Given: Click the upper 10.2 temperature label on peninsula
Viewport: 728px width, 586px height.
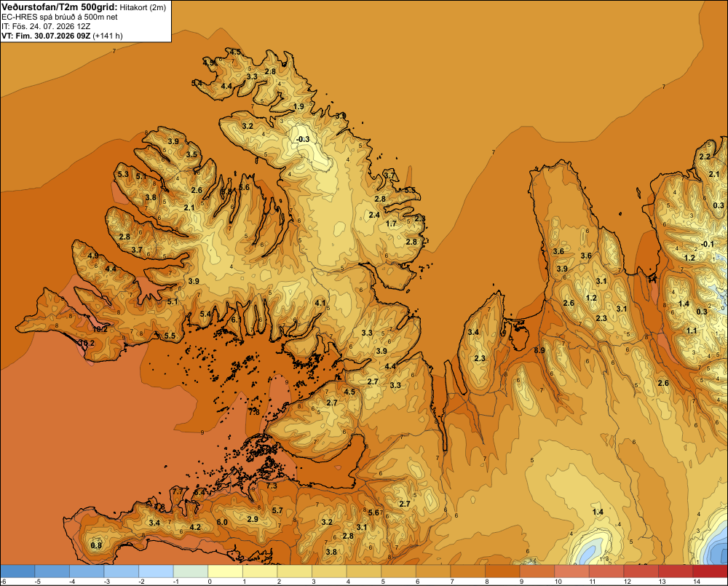Looking at the screenshot, I should tap(100, 329).
